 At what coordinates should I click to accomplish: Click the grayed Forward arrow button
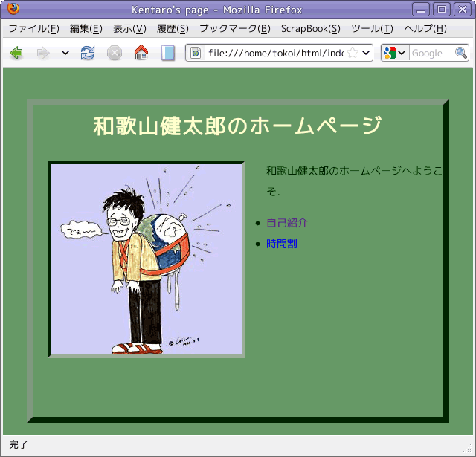tap(43, 53)
